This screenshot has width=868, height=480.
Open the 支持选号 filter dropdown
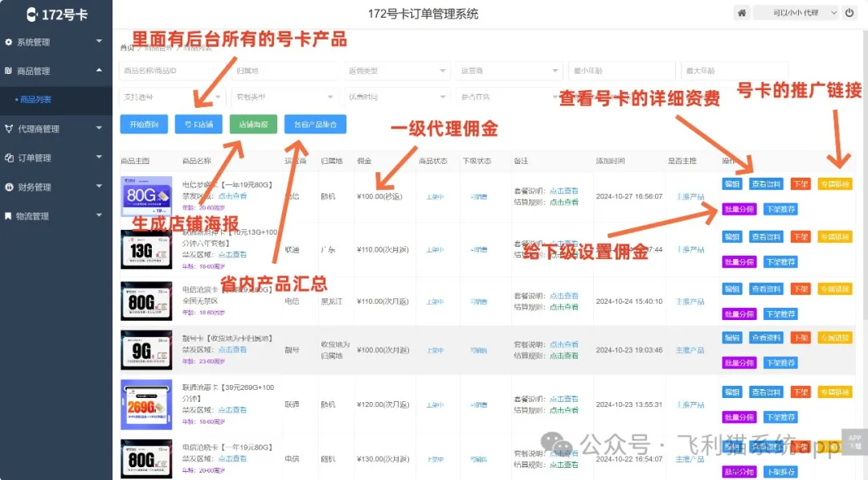tap(172, 97)
